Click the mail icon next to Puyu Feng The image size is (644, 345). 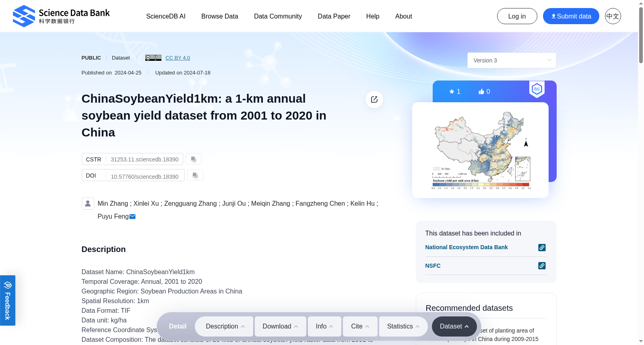click(x=132, y=217)
